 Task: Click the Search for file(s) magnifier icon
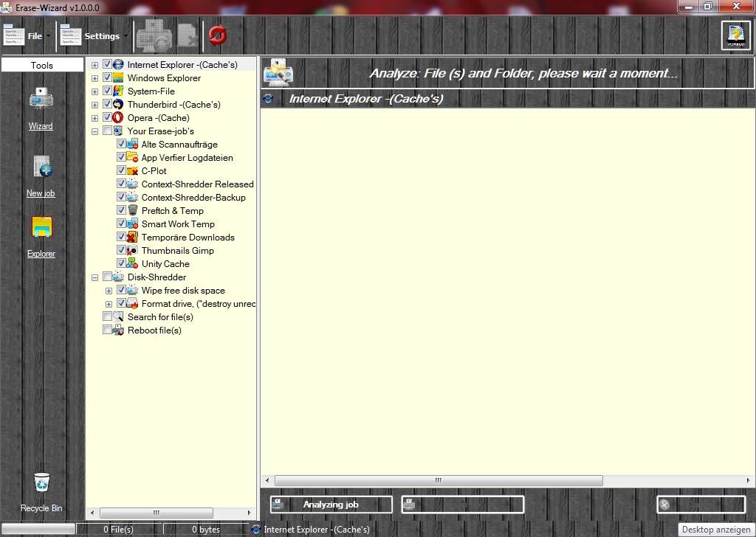[x=118, y=317]
